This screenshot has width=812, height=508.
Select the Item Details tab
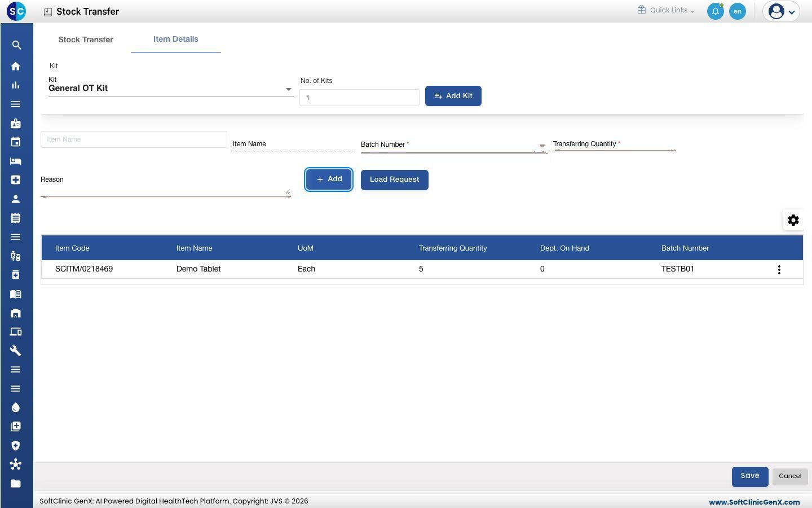176,39
